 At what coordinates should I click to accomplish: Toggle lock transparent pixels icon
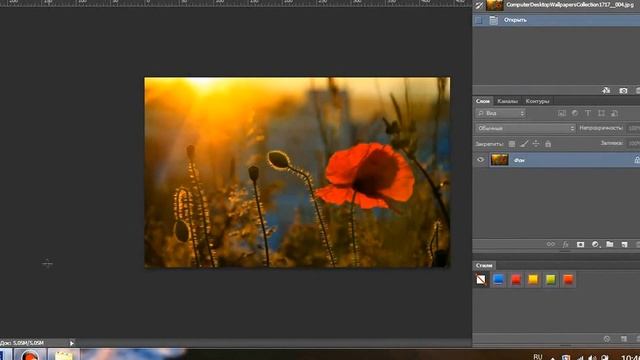[511, 144]
